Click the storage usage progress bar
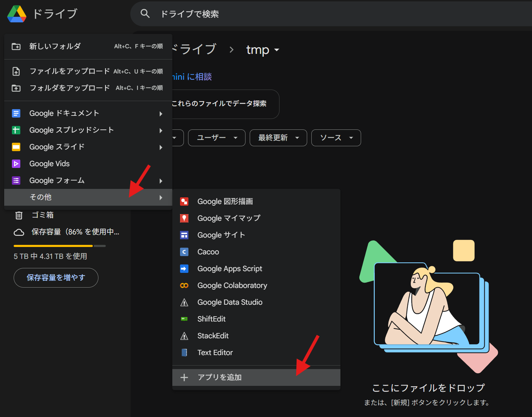 coord(60,246)
